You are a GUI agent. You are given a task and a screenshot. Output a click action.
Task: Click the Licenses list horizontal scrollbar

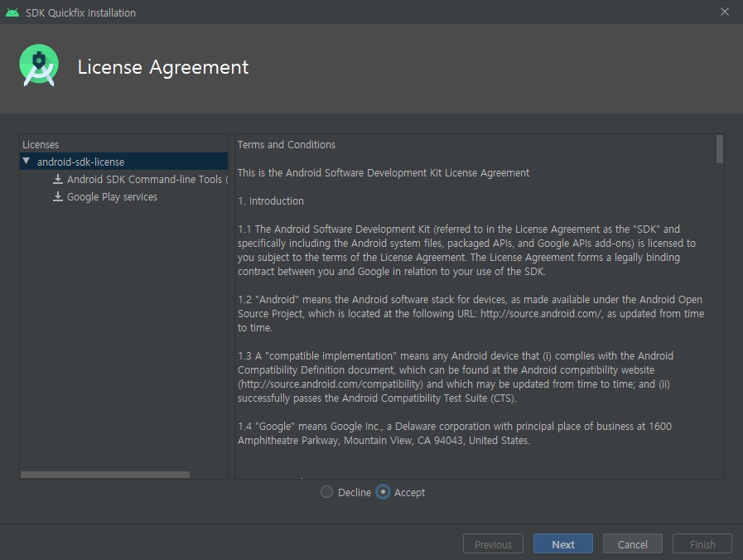(105, 474)
